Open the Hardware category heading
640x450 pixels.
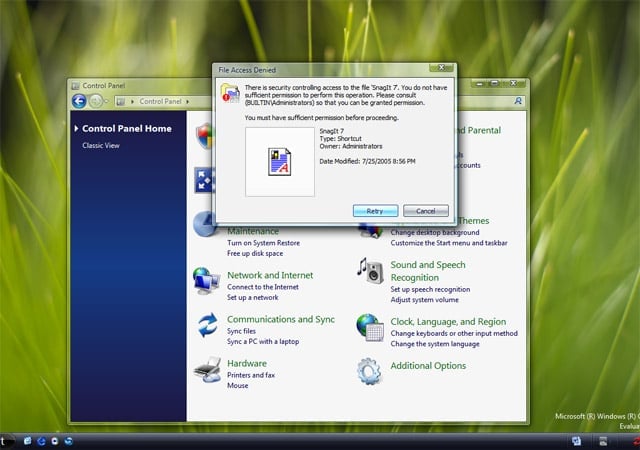[x=247, y=363]
